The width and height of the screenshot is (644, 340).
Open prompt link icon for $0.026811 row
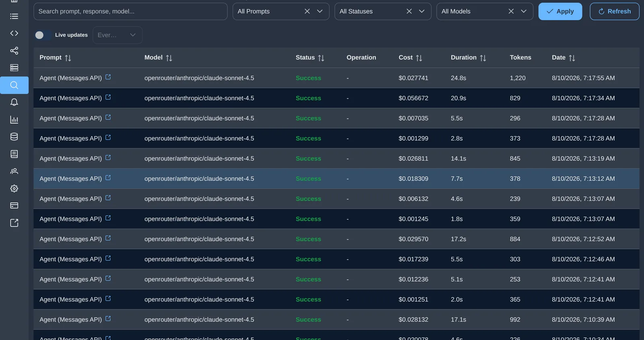coord(108,158)
